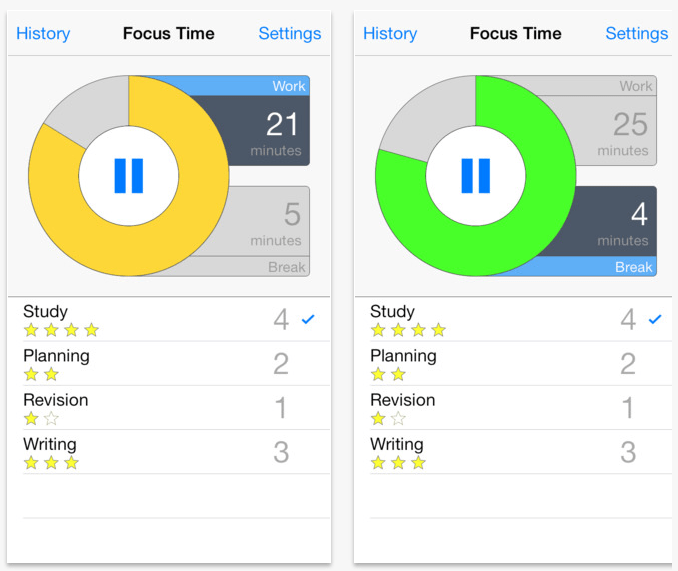Screen dimensions: 678x571
Task: Open History above the yellow timer
Action: pos(43,33)
